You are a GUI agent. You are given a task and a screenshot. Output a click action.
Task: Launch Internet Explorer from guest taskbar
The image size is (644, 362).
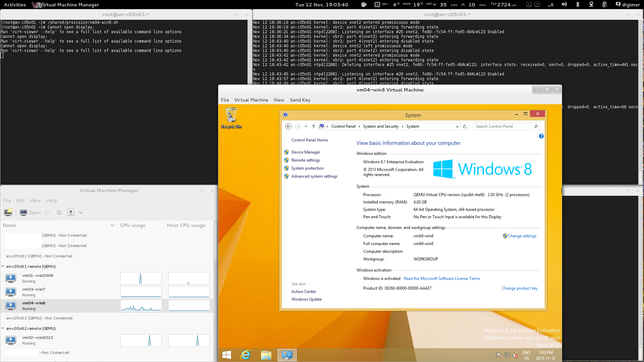[246, 355]
